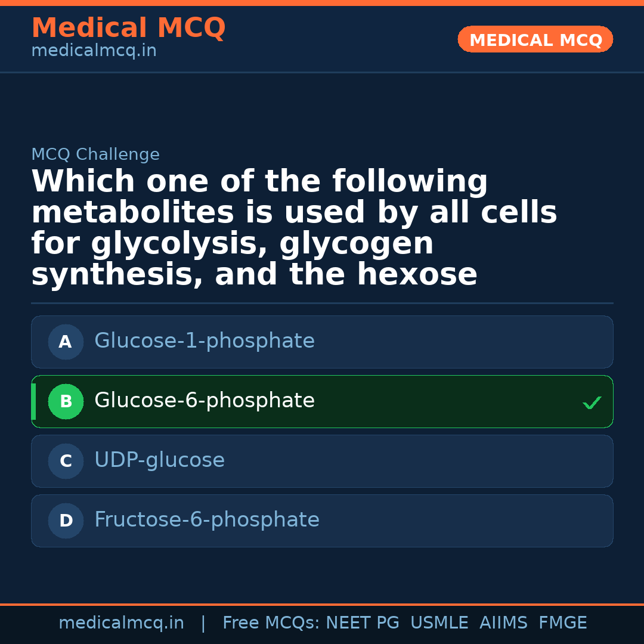Choose the letter C option circle

click(66, 462)
